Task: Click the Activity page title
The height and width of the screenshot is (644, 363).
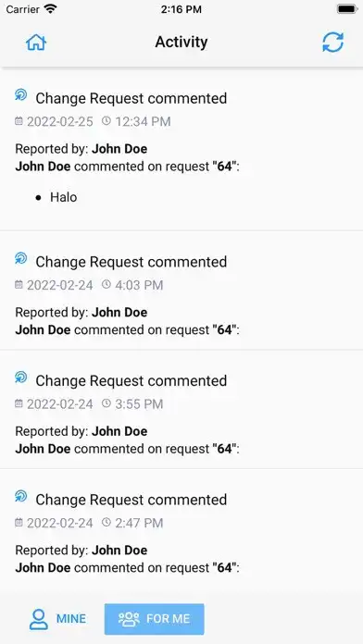Action: coord(181,42)
